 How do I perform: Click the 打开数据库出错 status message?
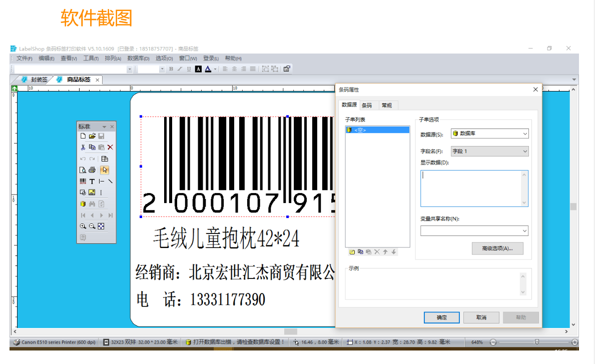[235, 342]
